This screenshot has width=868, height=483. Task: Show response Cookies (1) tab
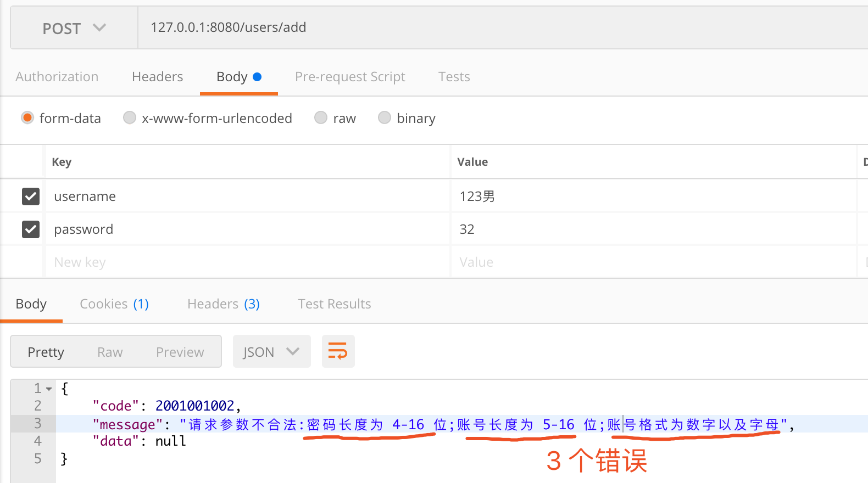(114, 304)
